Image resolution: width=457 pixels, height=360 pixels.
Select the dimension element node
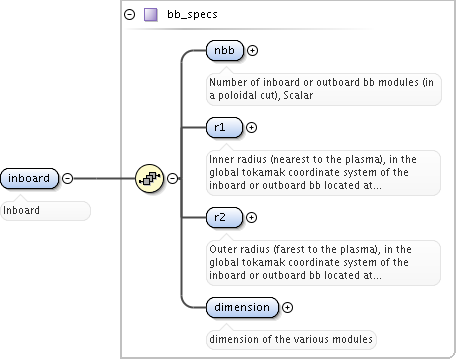coord(242,307)
